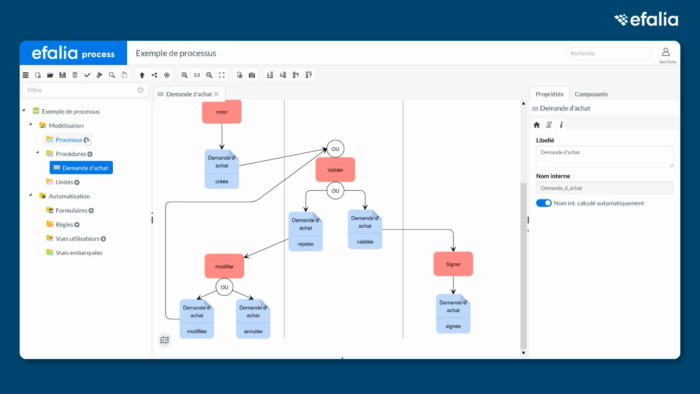This screenshot has height=394, width=700.
Task: Click the open folder toolbar icon
Action: coord(50,75)
